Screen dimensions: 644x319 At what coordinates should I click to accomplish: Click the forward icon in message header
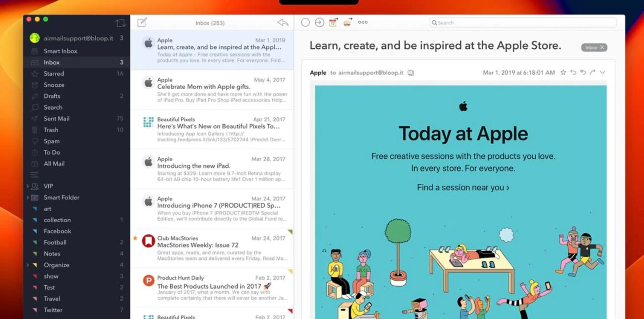[593, 72]
